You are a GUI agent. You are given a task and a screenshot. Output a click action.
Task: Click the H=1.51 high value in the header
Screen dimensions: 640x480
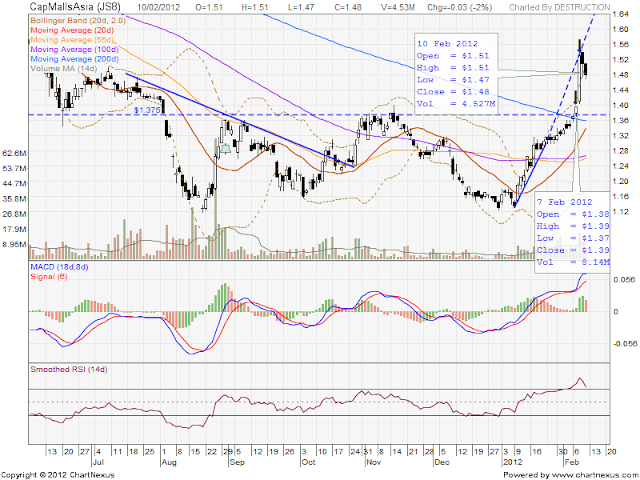point(254,7)
